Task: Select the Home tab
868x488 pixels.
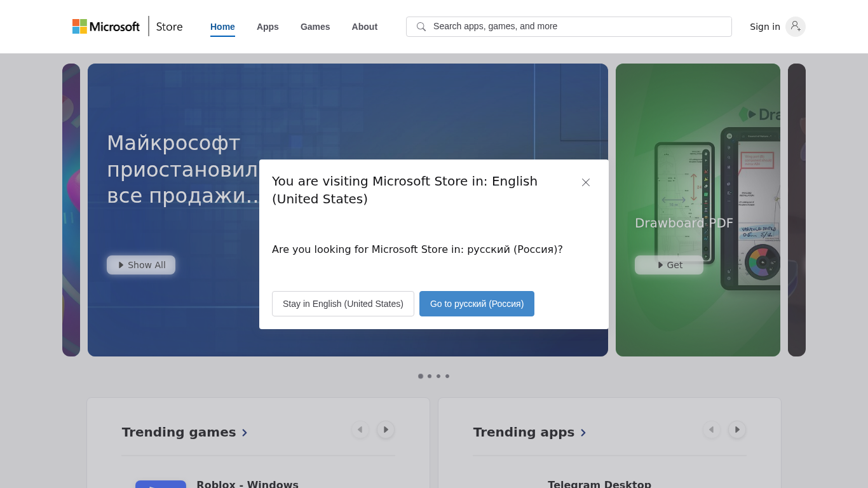Action: click(x=222, y=27)
